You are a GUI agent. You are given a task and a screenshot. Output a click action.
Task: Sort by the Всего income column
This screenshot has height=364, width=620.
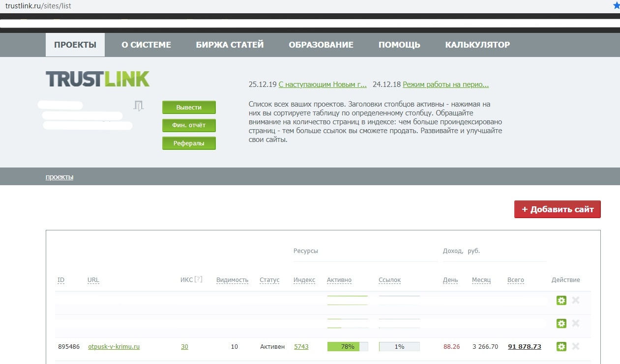[516, 280]
